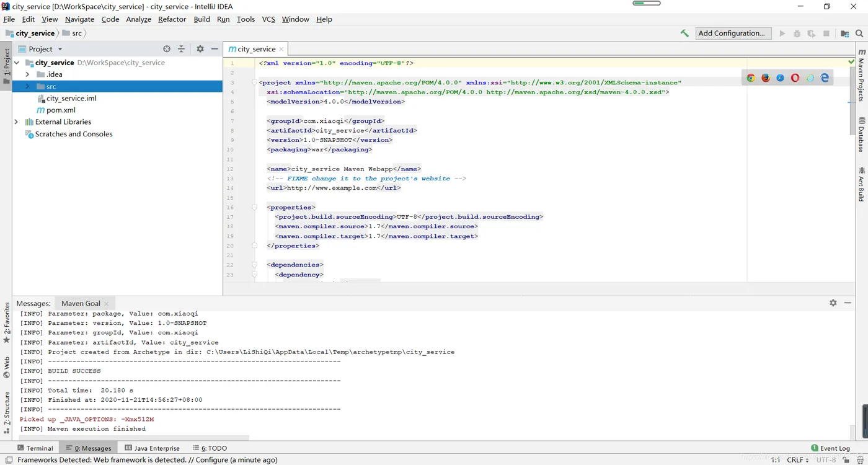Open the Project view dropdown

[60, 49]
